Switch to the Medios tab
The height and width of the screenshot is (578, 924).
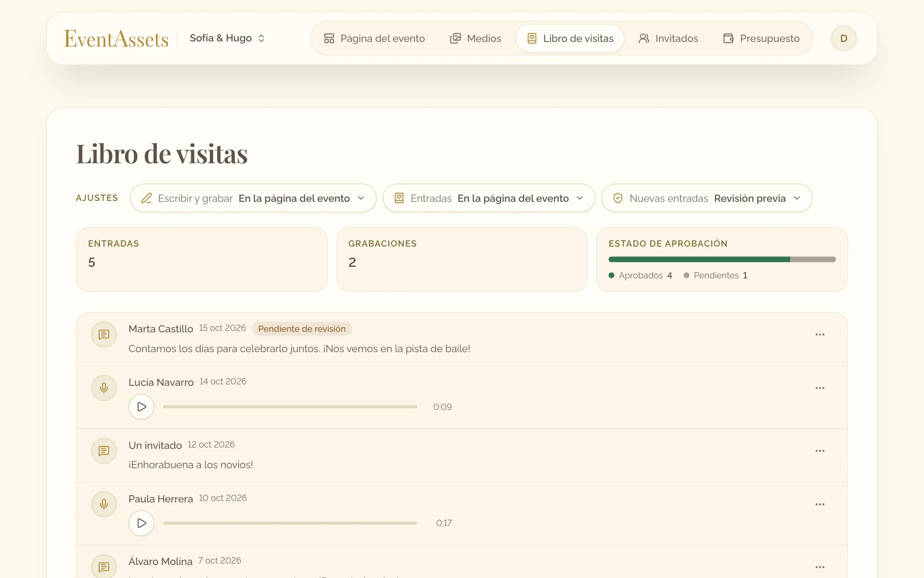(475, 39)
